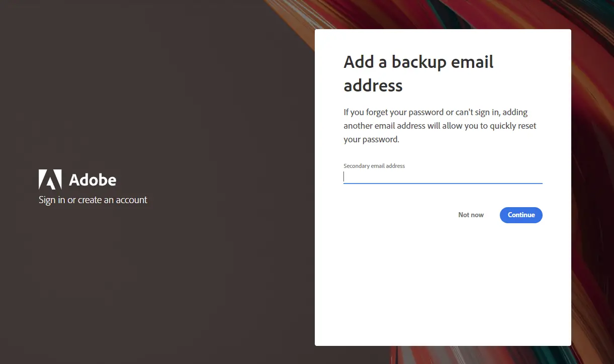This screenshot has height=364, width=614.
Task: Click the word 'backup' in the heading
Action: point(419,62)
